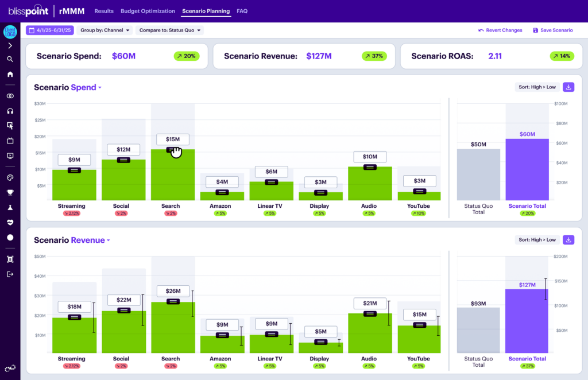Log out using the sidebar exit icon
The width and height of the screenshot is (588, 380).
(10, 274)
